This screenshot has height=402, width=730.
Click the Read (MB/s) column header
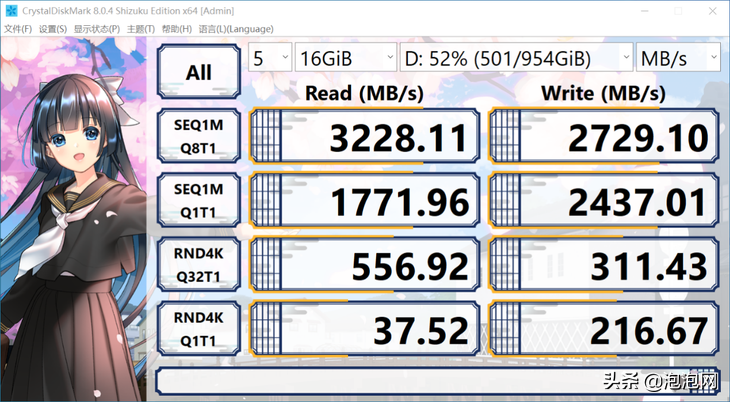point(364,93)
